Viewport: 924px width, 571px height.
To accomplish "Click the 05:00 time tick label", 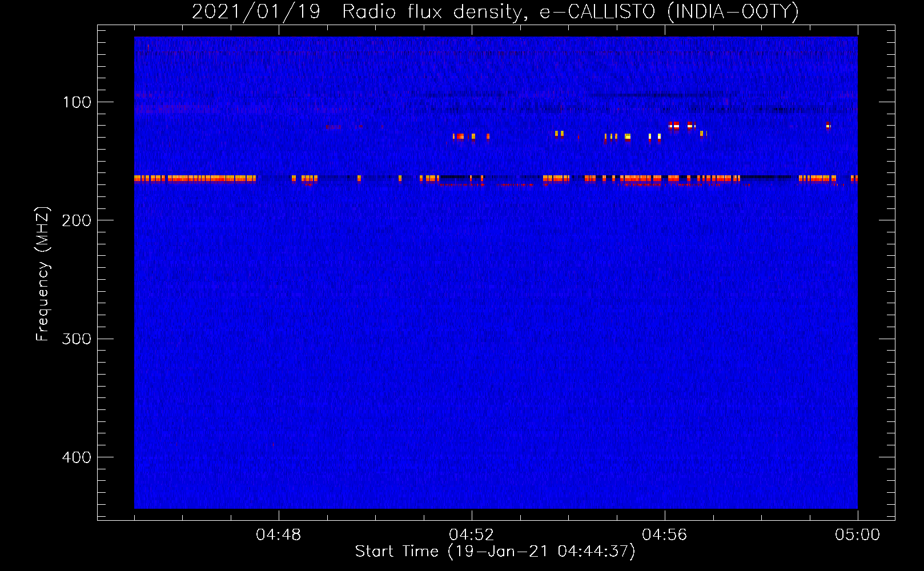I will (x=858, y=535).
